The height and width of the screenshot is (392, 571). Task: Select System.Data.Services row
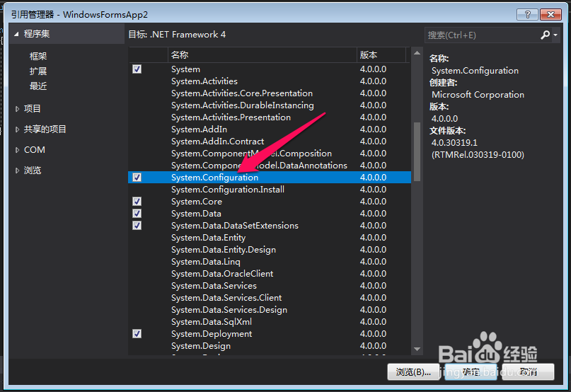[x=270, y=286]
